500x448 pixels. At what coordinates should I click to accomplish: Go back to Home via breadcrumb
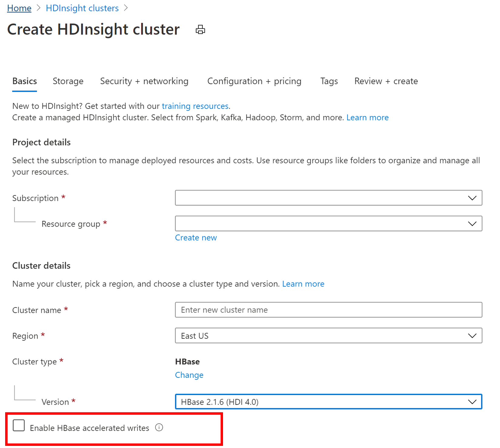click(x=19, y=8)
